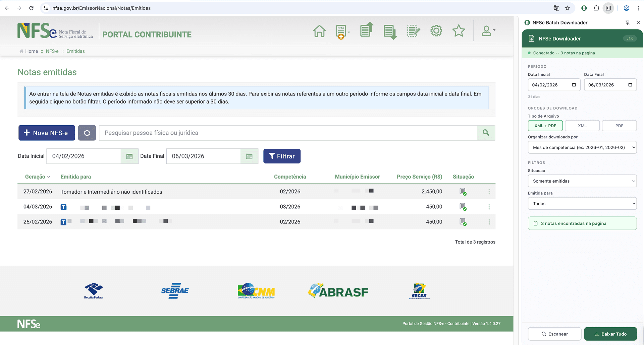644x345 pixels.
Task: Switch file type to XML only
Action: 582,126
